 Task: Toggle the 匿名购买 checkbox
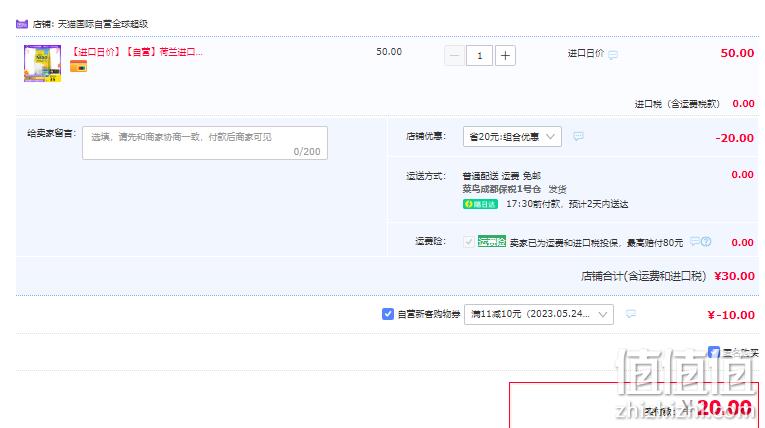(714, 352)
